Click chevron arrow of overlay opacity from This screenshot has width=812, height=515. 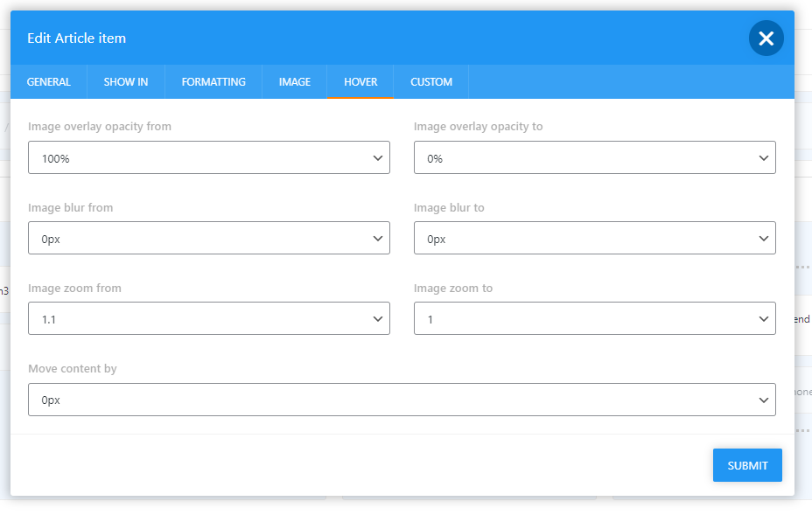point(378,158)
